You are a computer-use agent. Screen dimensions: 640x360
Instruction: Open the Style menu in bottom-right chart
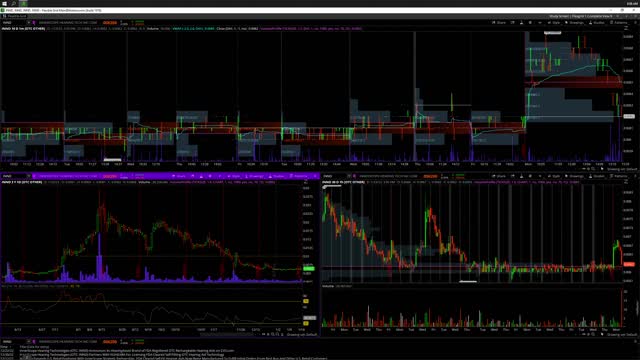coord(554,176)
